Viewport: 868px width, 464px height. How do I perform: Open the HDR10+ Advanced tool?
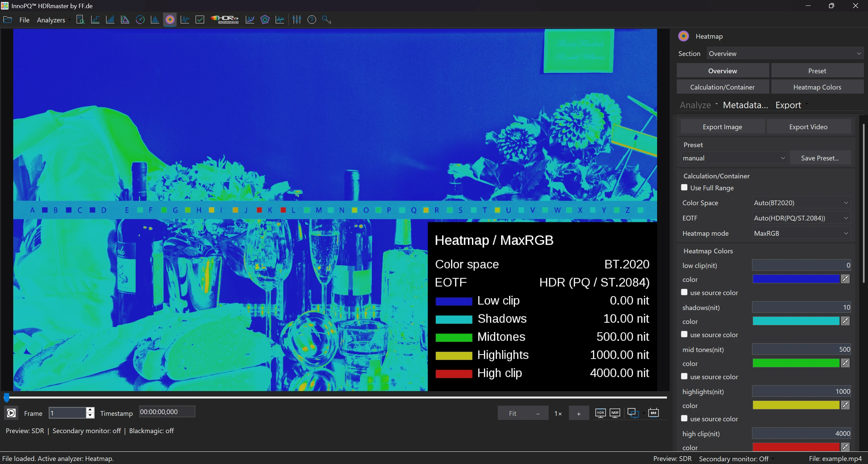pos(225,20)
